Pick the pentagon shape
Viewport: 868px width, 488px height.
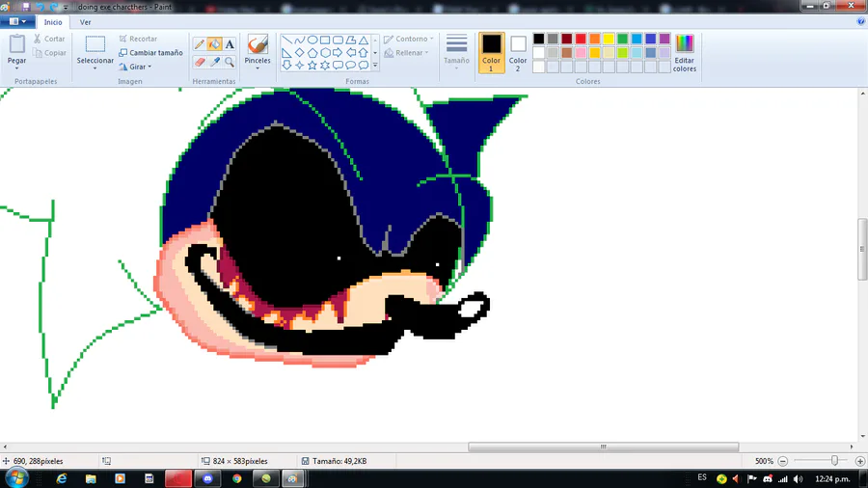[x=312, y=53]
